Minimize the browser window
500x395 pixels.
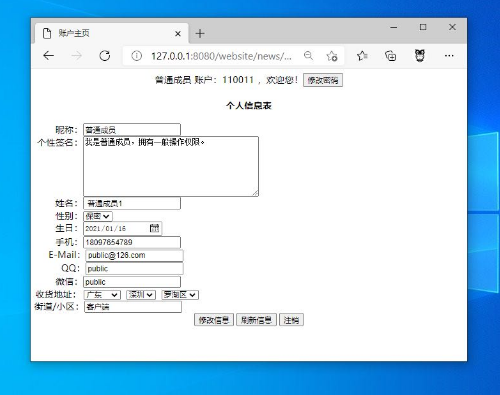tap(394, 27)
